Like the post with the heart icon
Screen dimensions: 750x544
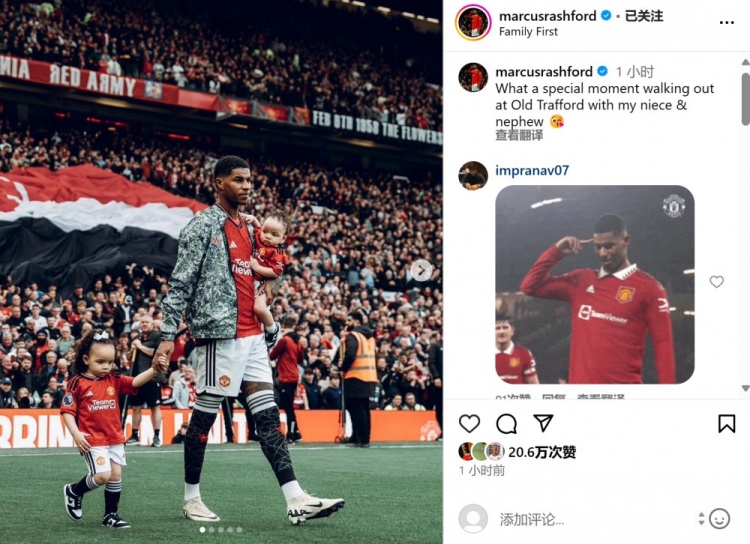[469, 423]
